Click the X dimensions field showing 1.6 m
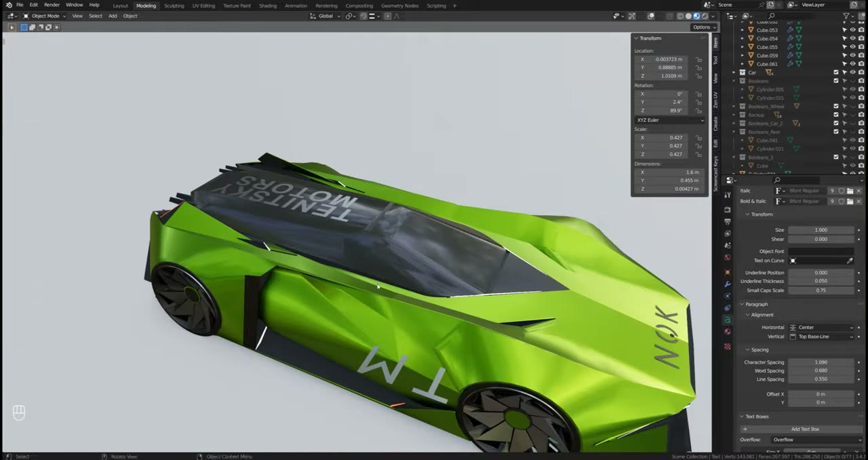This screenshot has height=460, width=868. click(x=669, y=172)
